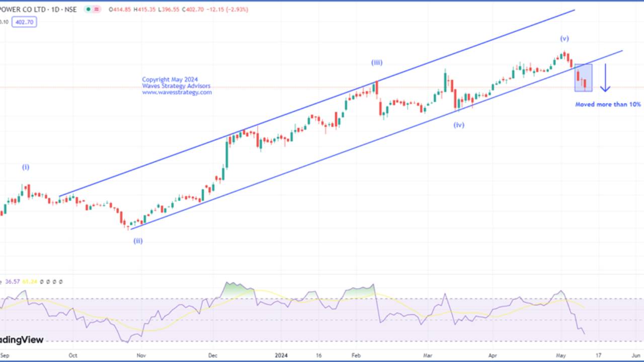Select the (v) wave label near the peak

(x=565, y=37)
